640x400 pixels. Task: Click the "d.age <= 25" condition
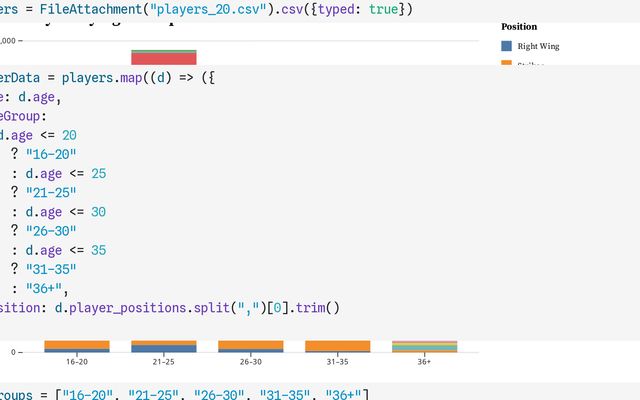(x=66, y=173)
